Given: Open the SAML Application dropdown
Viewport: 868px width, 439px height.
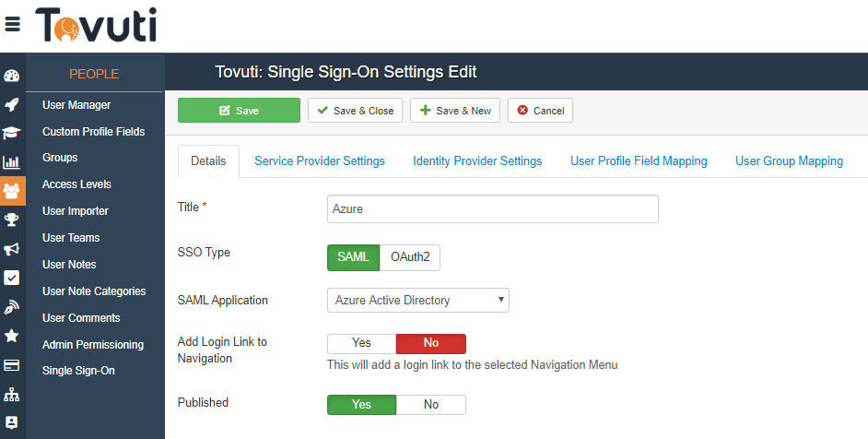Looking at the screenshot, I should click(417, 300).
